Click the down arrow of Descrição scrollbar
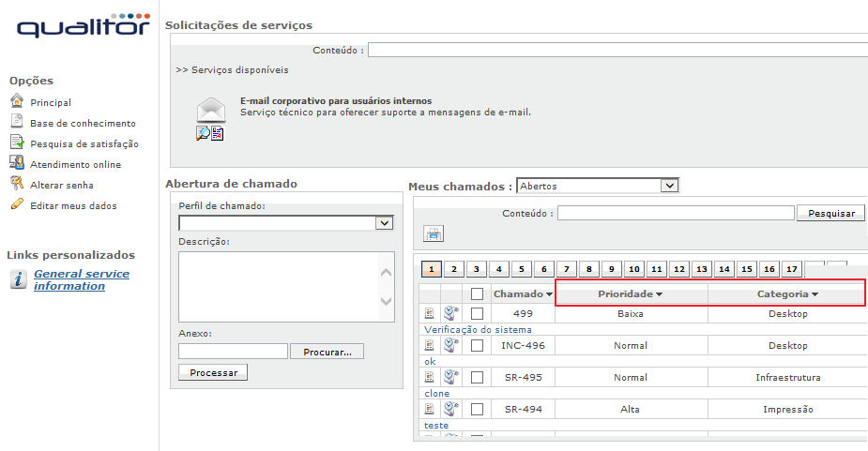 point(386,302)
